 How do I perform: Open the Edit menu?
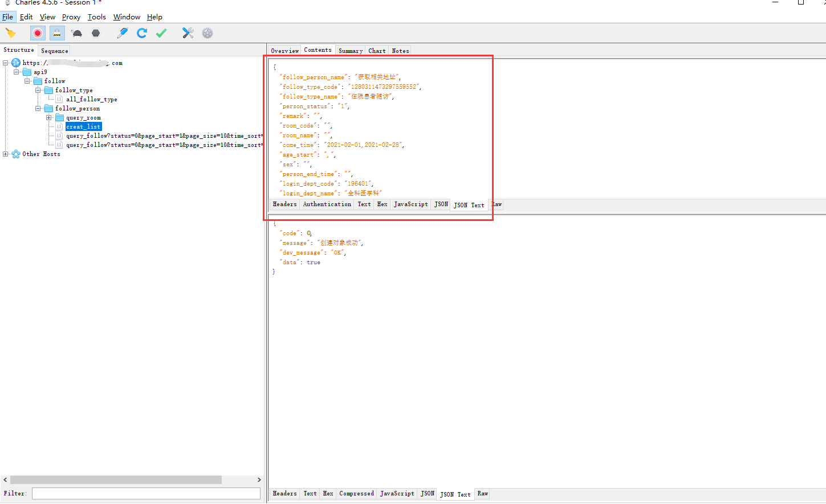coord(26,17)
